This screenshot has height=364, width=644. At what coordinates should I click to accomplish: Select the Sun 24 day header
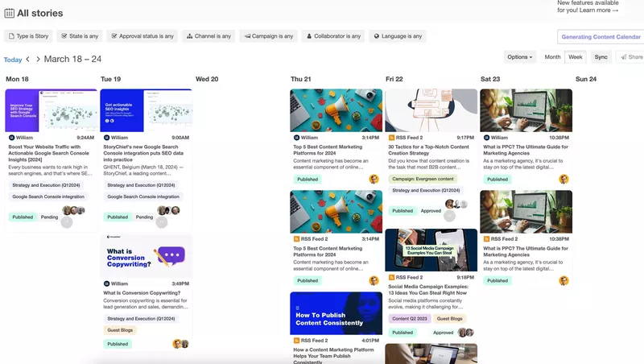[x=586, y=79]
